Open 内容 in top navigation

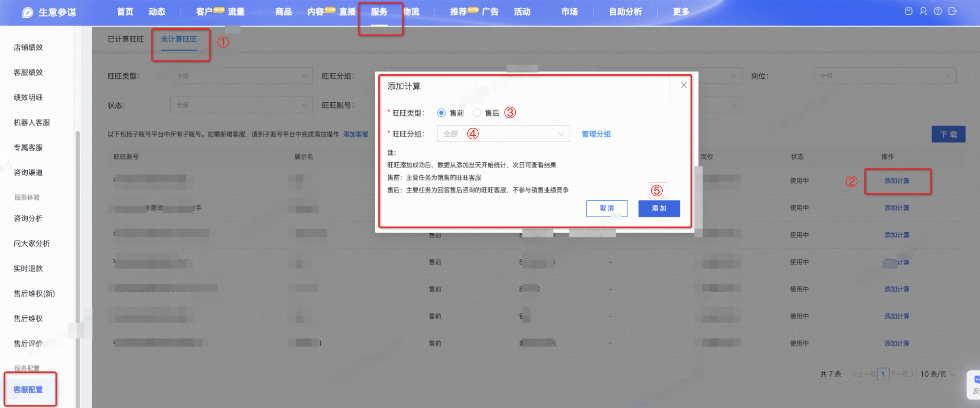(315, 12)
